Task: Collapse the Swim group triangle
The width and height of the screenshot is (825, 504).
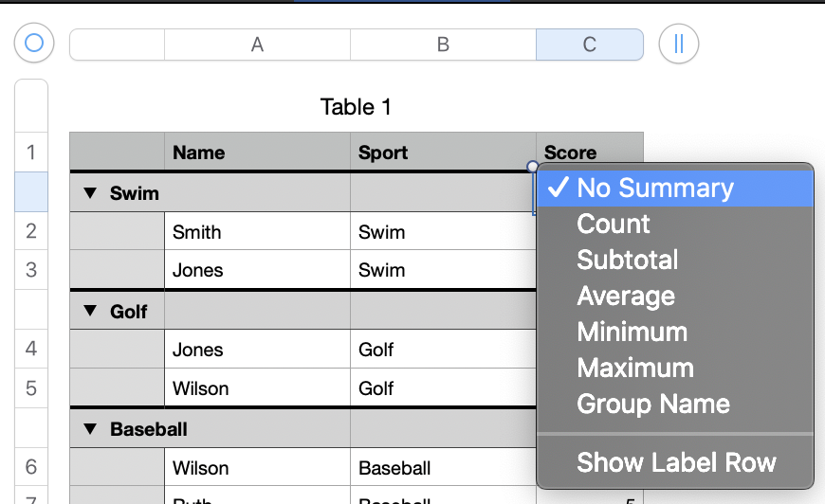Action: [x=90, y=193]
